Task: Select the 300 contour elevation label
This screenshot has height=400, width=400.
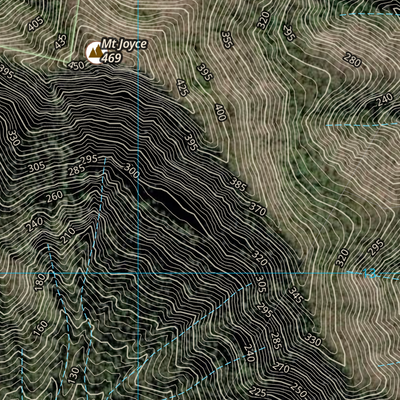Action: [131, 171]
